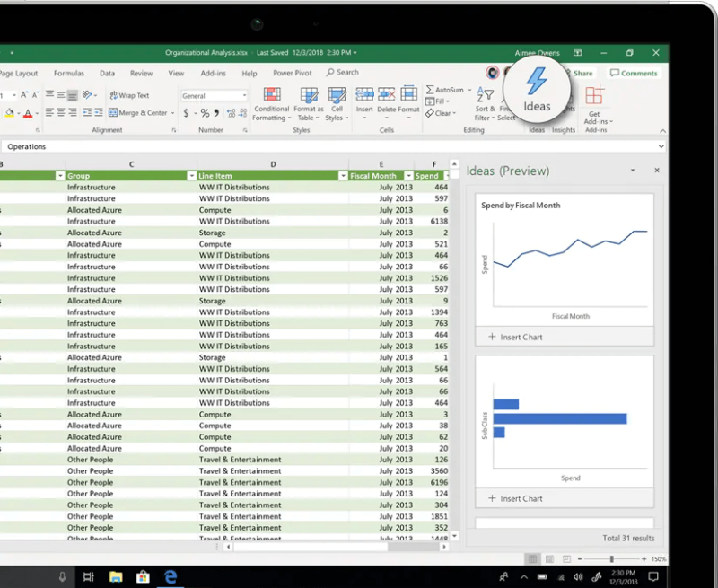Open the Group column filter dropdown
The width and height of the screenshot is (718, 588).
tap(191, 176)
